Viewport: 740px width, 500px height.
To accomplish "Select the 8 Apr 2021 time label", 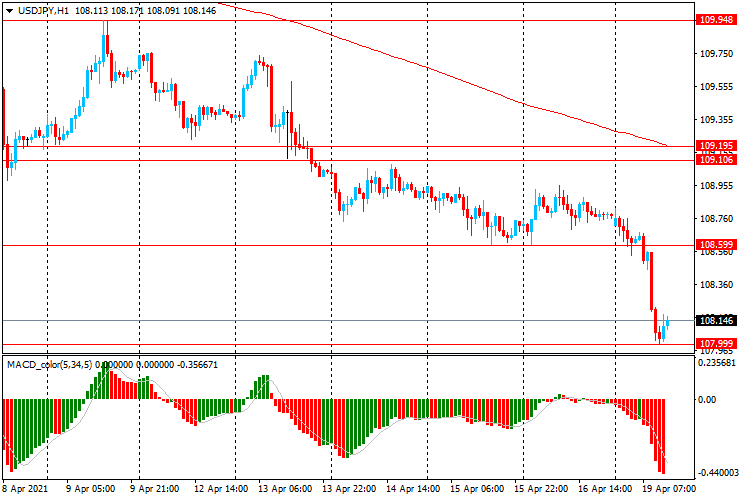I will 25,489.
